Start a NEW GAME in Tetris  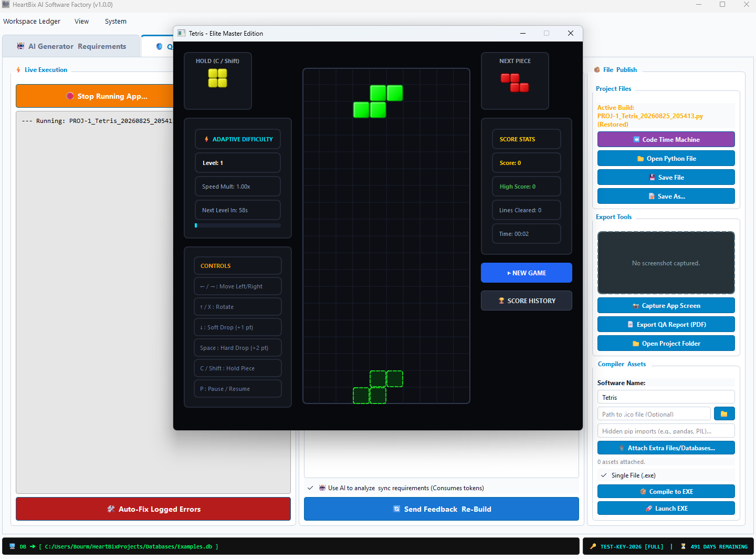tap(527, 273)
